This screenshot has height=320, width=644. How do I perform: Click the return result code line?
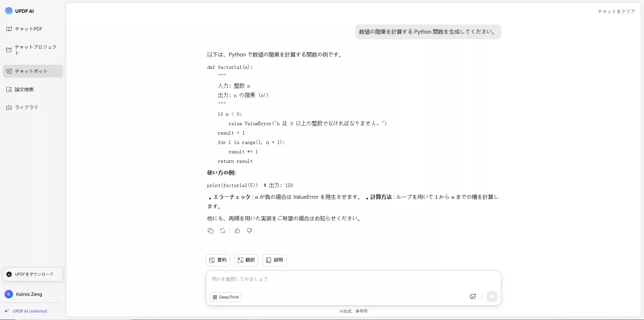pos(235,161)
